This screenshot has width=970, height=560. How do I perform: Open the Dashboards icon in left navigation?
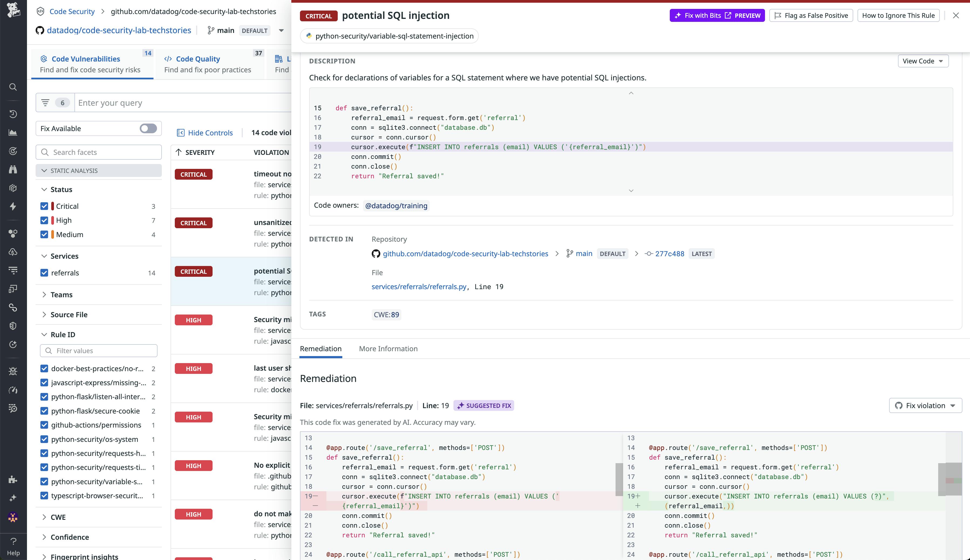tap(13, 132)
